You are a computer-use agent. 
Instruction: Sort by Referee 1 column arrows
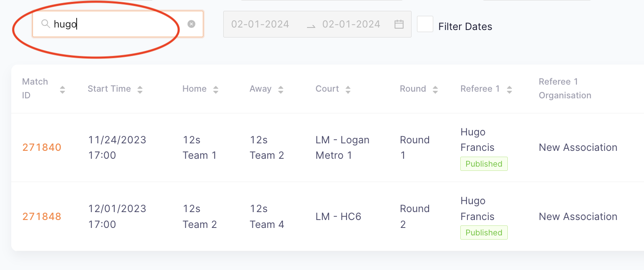[509, 89]
